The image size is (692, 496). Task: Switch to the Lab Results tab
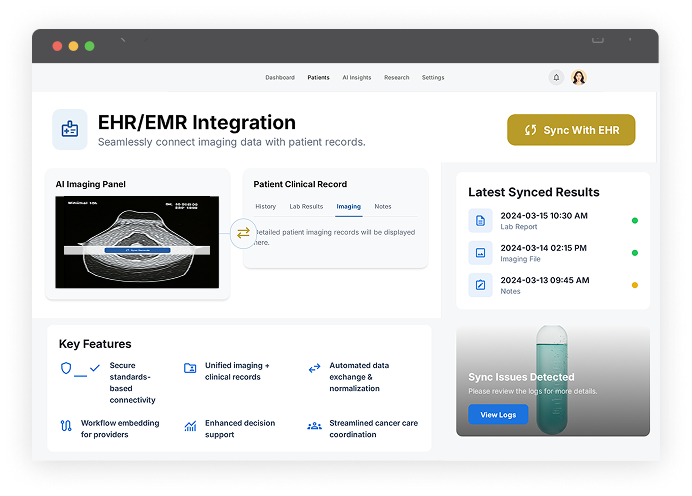pyautogui.click(x=306, y=206)
